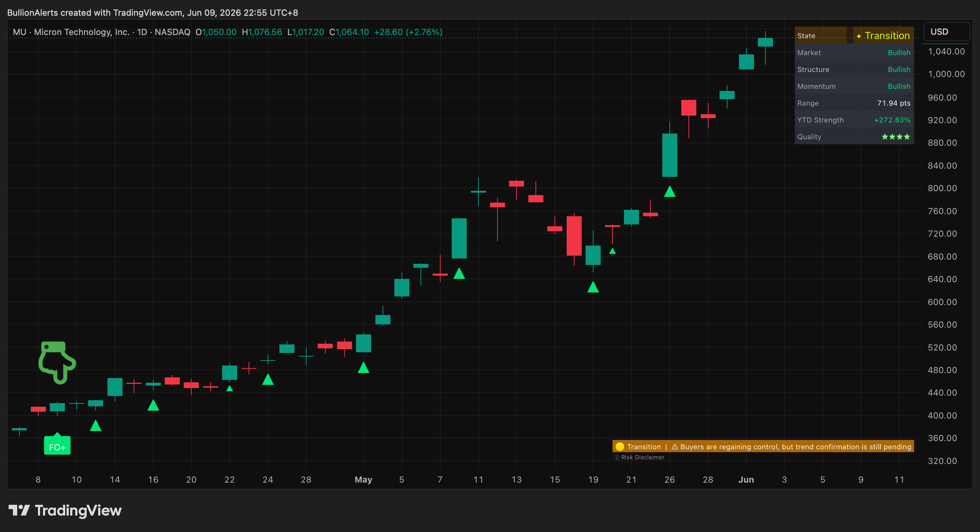The image size is (980, 532).
Task: Click the green triangle above the May label
Action: click(x=363, y=367)
